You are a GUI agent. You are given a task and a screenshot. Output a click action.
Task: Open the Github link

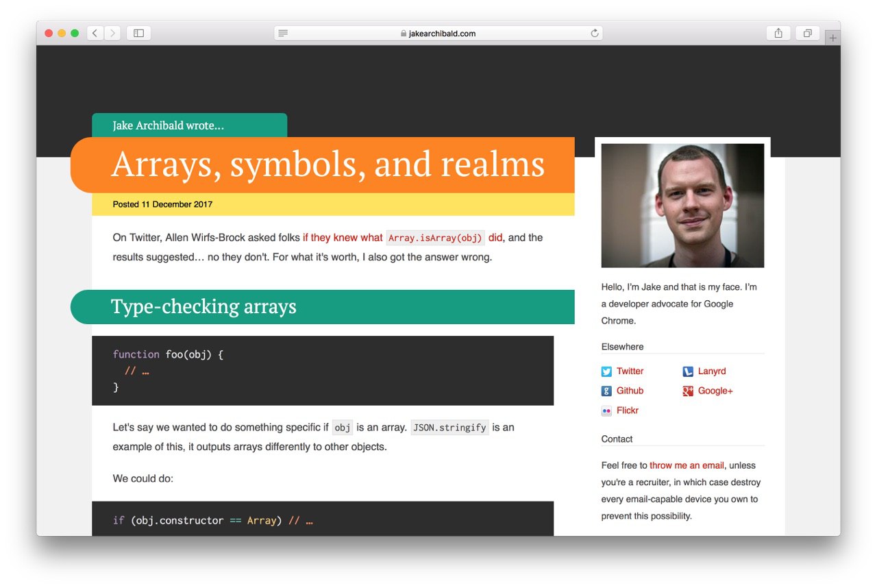coord(630,391)
